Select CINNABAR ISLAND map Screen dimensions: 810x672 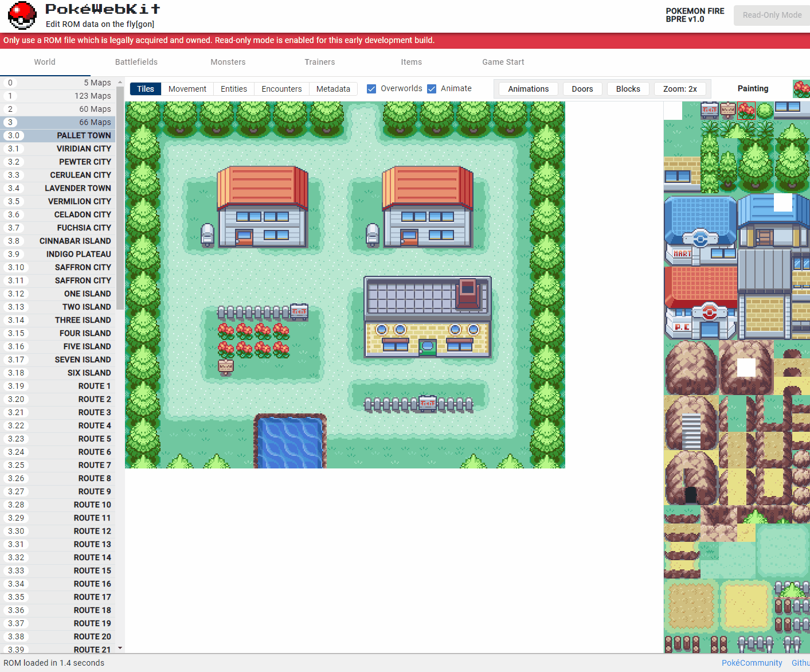pyautogui.click(x=58, y=241)
